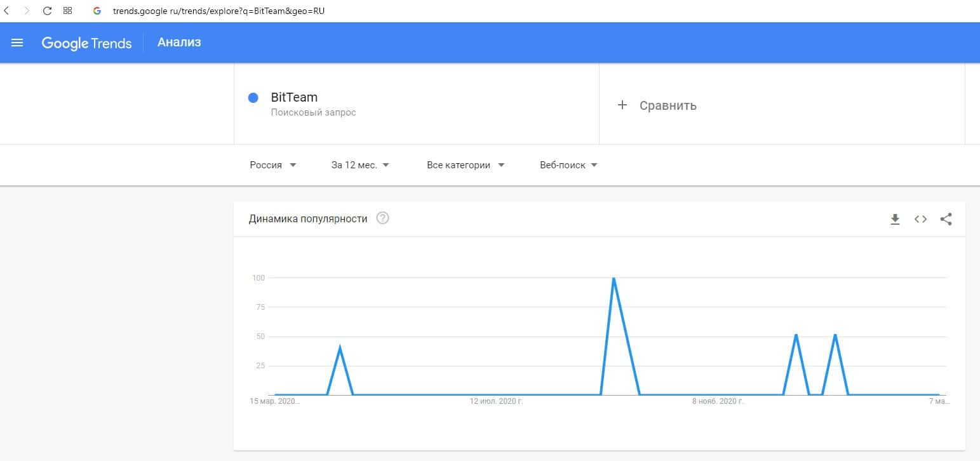Viewport: 980px width, 461px height.
Task: Select the Анализ section tab
Action: [x=179, y=43]
